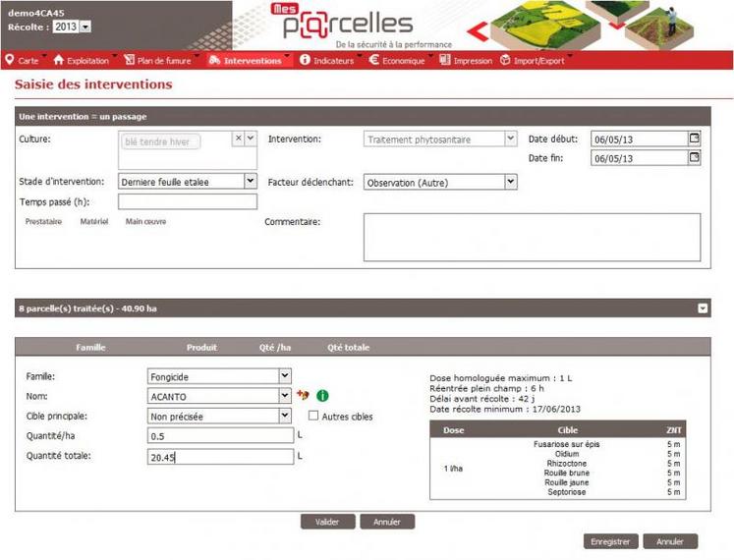Open calendar picker for Date début
Viewport: 734px width, 560px height.
(695, 139)
